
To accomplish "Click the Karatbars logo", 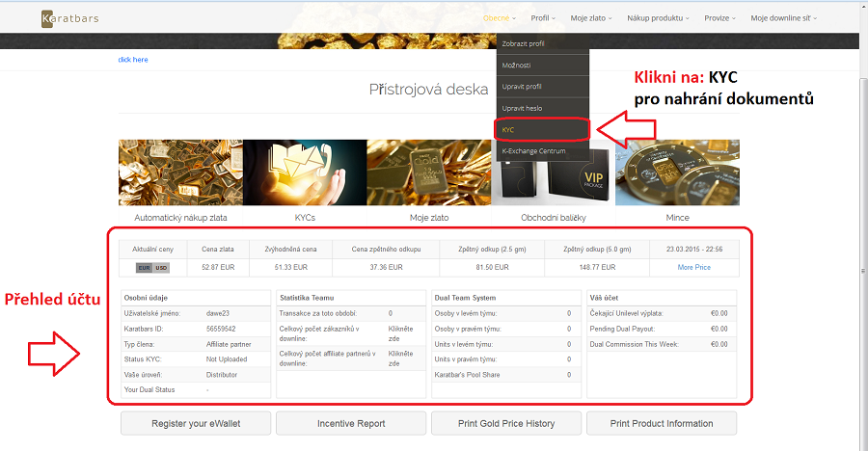I will pos(70,18).
